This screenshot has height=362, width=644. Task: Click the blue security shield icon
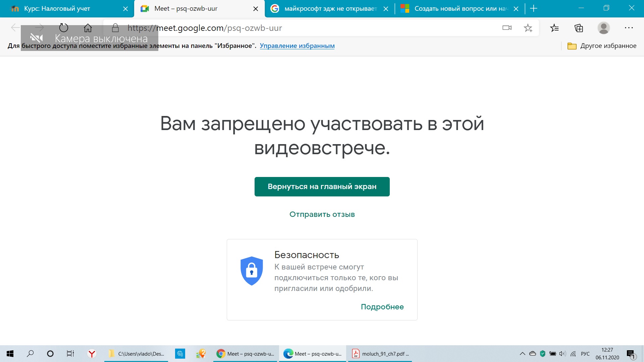pos(252,271)
